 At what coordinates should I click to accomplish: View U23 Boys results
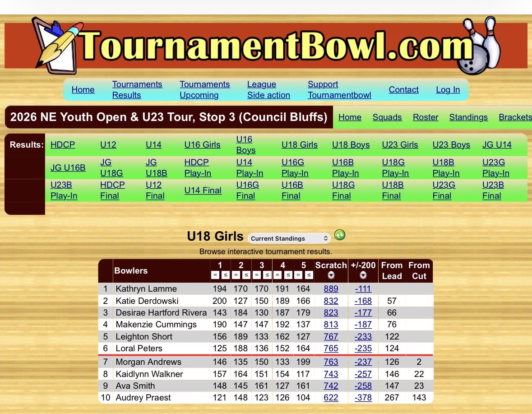pyautogui.click(x=451, y=144)
